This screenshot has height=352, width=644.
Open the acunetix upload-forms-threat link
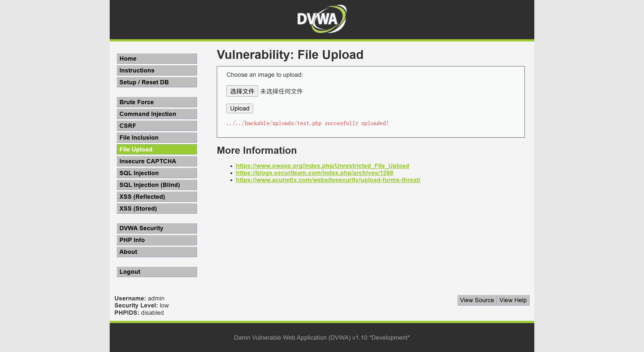(x=328, y=180)
